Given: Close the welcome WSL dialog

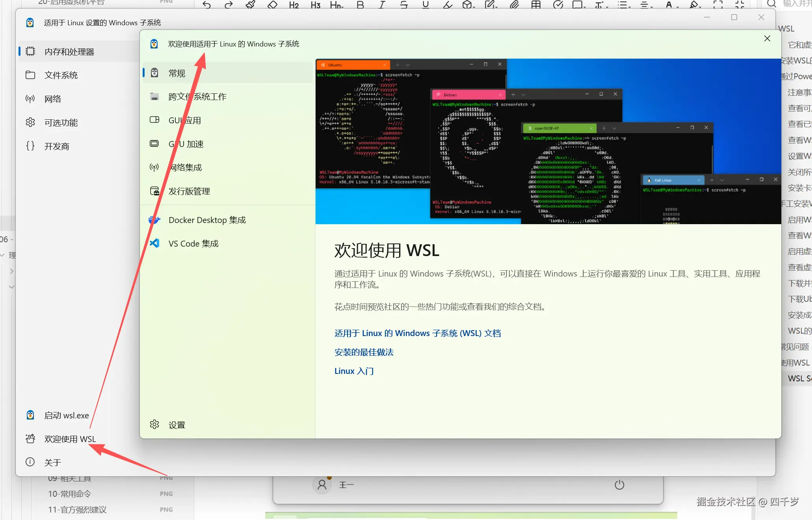Looking at the screenshot, I should [767, 39].
